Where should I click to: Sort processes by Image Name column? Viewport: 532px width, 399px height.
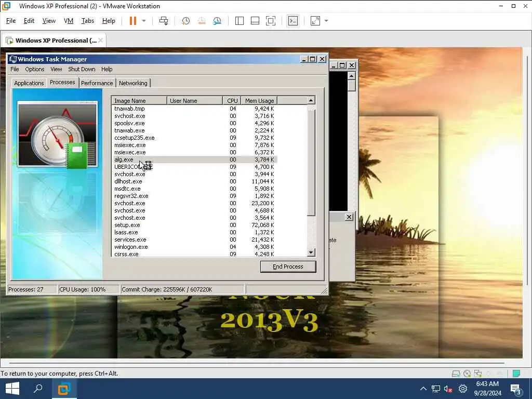(x=139, y=101)
